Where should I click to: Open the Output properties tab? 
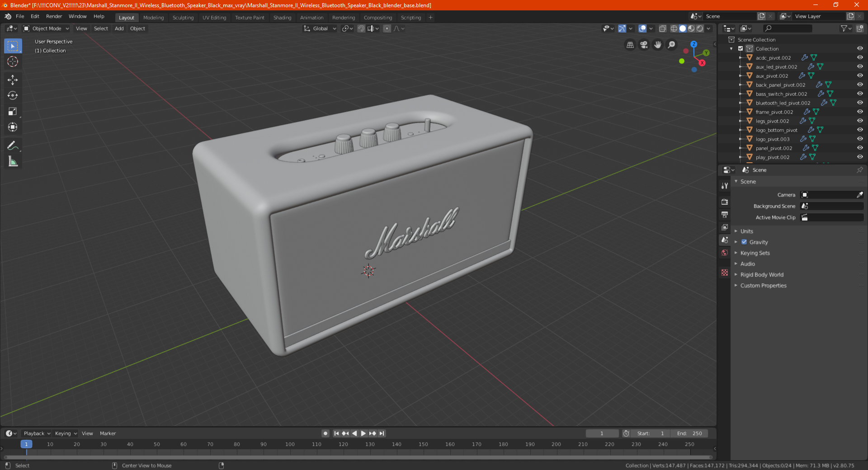725,215
